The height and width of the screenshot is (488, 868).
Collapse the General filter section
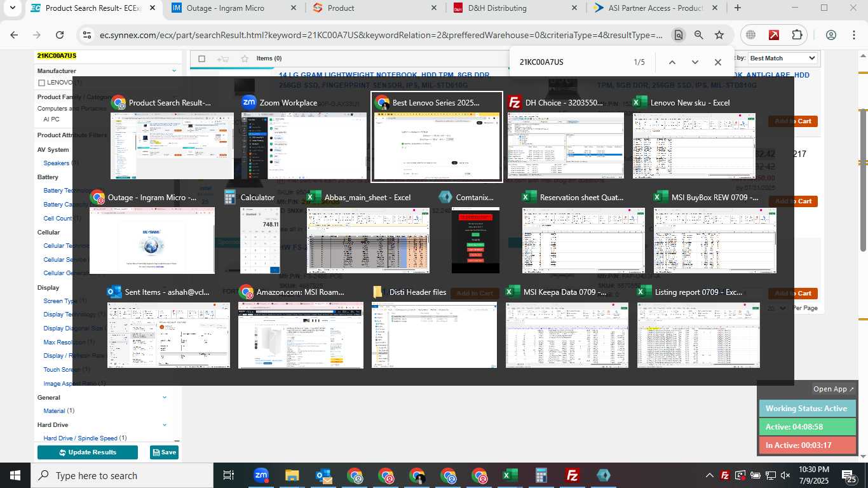point(165,397)
